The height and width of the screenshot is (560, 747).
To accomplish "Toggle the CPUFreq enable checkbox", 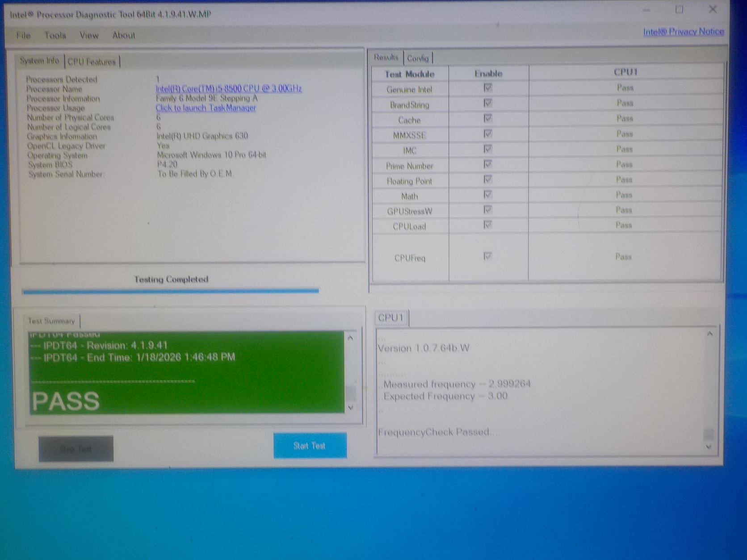I will pos(488,256).
